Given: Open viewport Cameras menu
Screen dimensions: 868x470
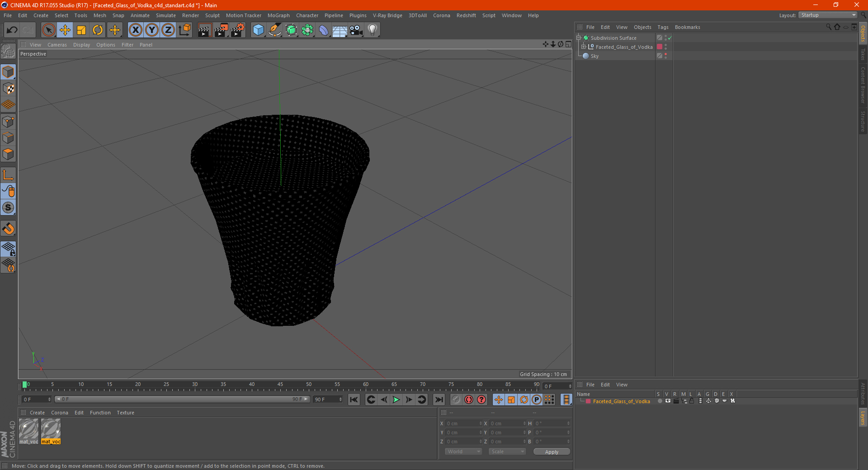Looking at the screenshot, I should point(57,45).
